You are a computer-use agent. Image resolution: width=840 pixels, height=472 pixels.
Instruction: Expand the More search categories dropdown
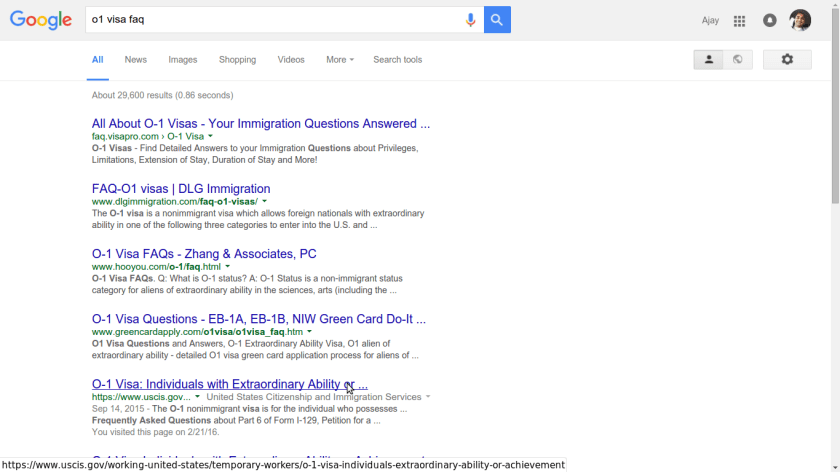click(339, 60)
